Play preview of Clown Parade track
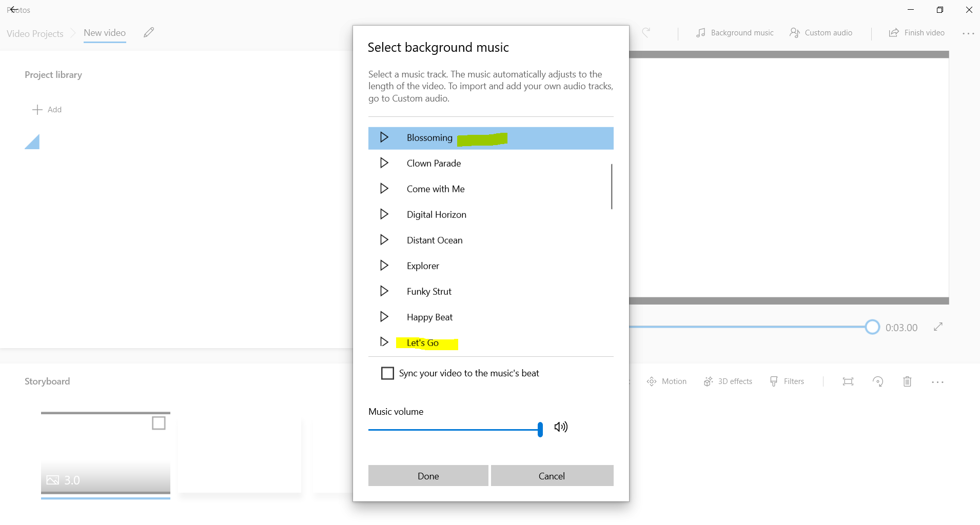This screenshot has height=525, width=980. [x=384, y=163]
